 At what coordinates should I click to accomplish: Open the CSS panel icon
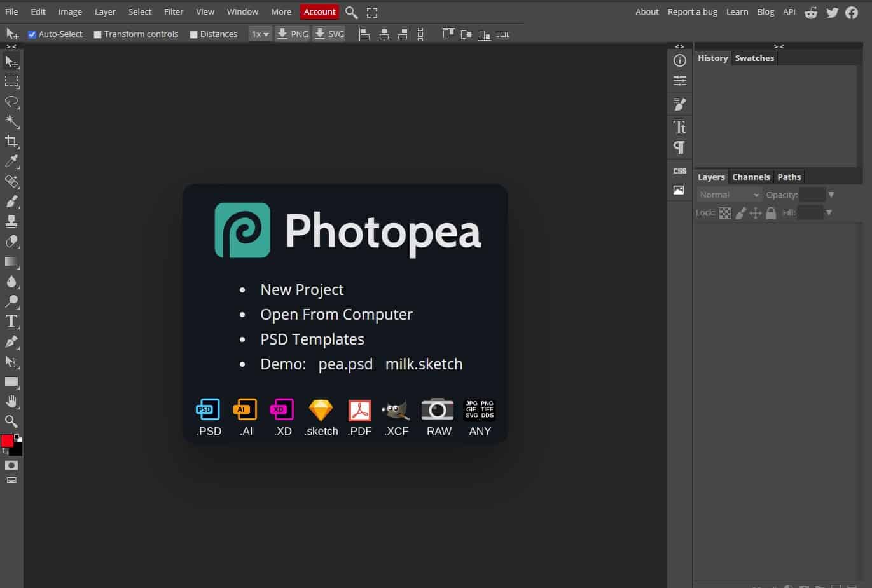[x=679, y=171]
